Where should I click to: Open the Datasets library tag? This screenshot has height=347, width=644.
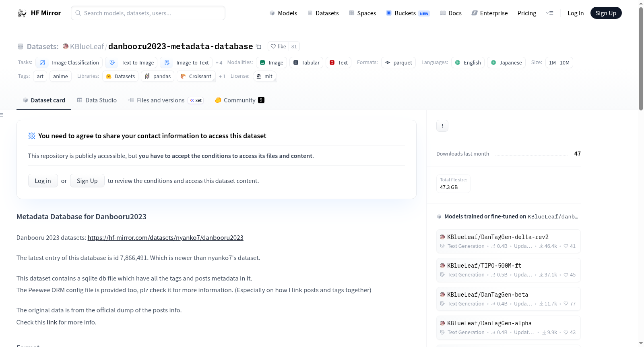pos(120,76)
